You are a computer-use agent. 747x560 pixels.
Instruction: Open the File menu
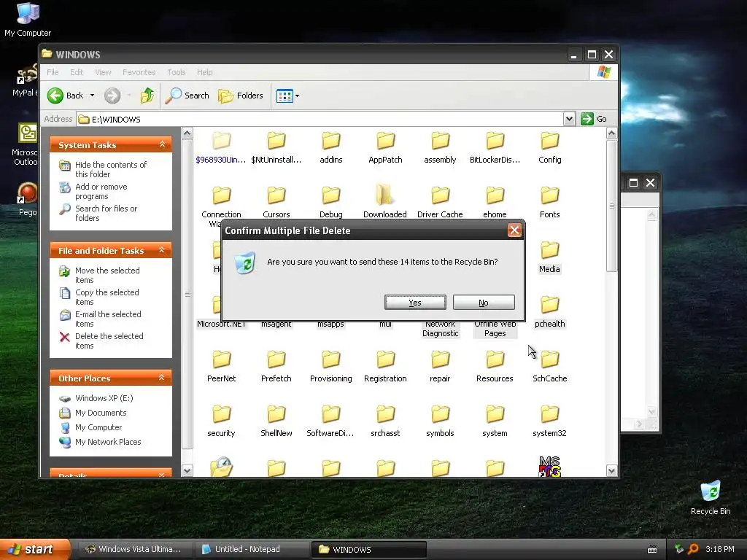53,72
